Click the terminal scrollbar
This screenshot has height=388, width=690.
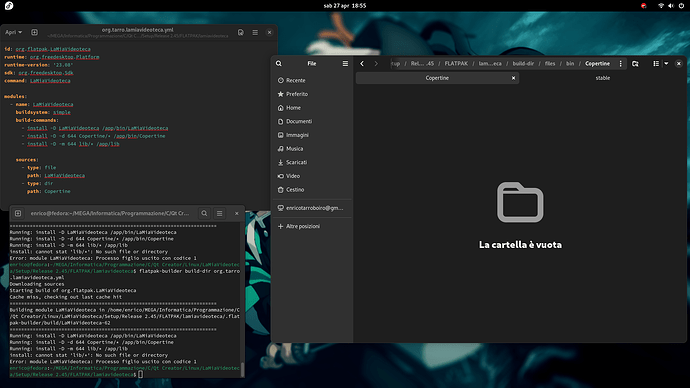tap(242, 369)
